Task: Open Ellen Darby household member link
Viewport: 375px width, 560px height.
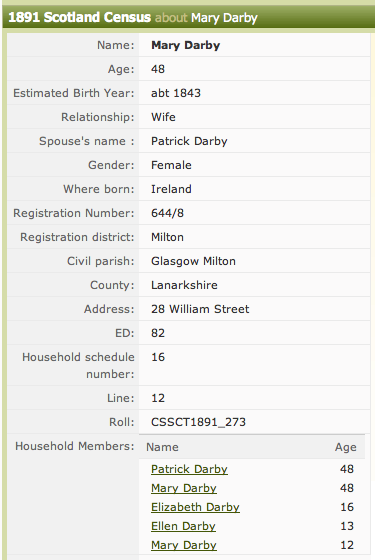Action: click(183, 526)
